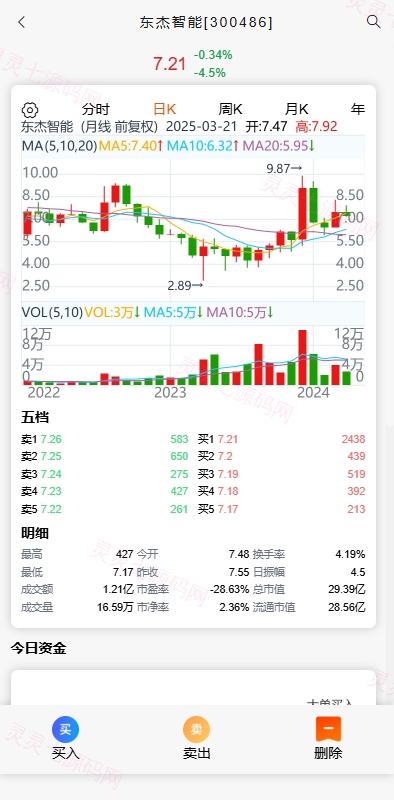Click the -0.34% change value
Screen dimensions: 394x800
pyautogui.click(x=213, y=55)
